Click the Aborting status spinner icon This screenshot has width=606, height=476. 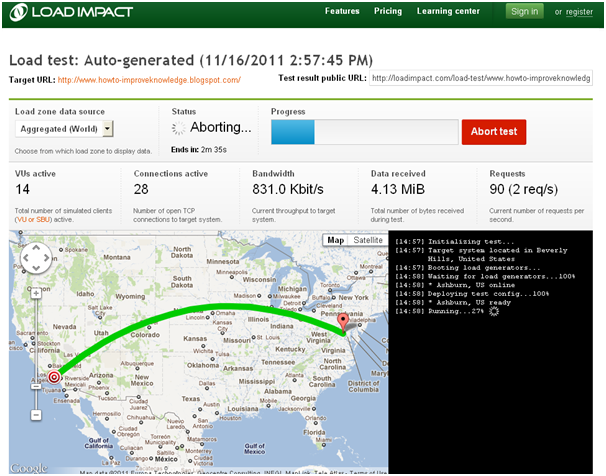179,128
